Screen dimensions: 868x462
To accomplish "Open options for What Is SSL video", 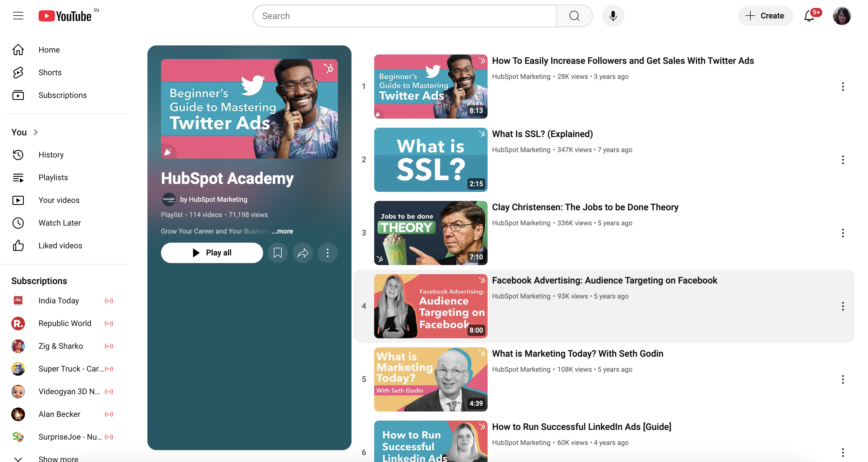I will [x=843, y=160].
